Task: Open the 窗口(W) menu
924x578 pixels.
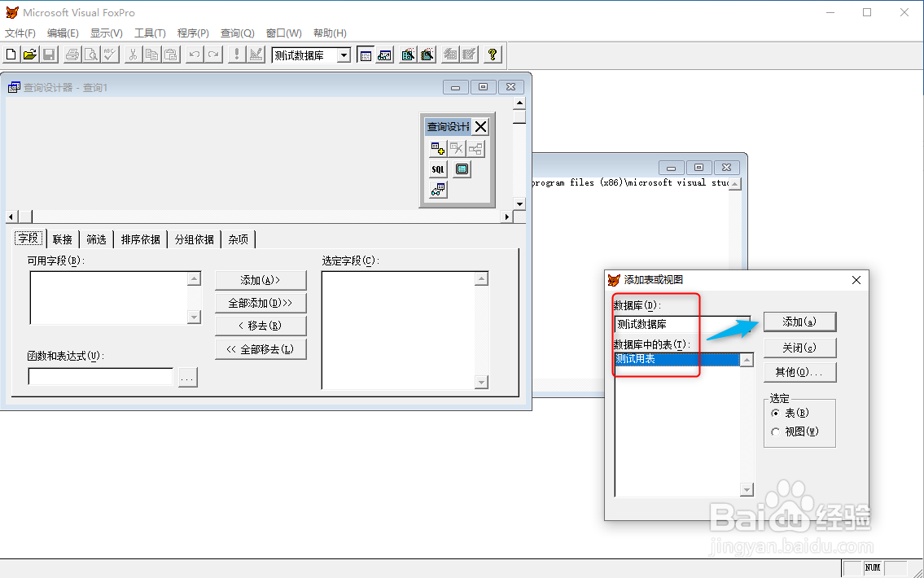Action: point(283,33)
